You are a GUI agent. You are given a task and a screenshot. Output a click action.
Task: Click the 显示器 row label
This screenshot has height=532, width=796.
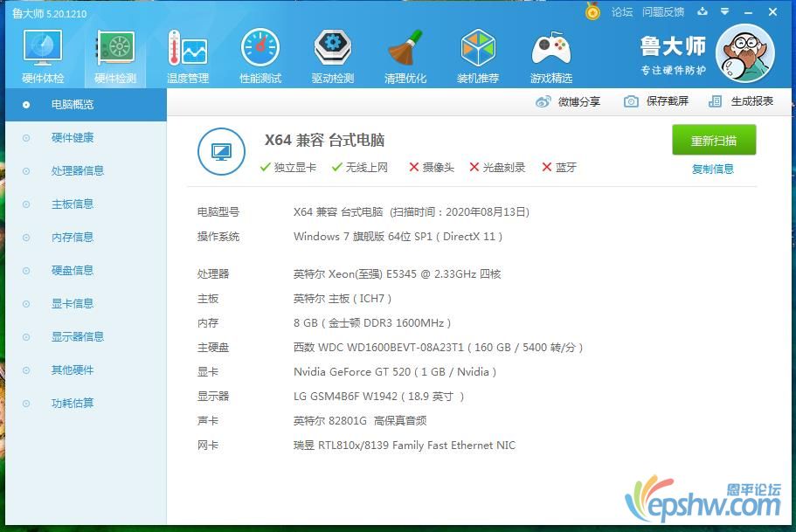pos(213,397)
